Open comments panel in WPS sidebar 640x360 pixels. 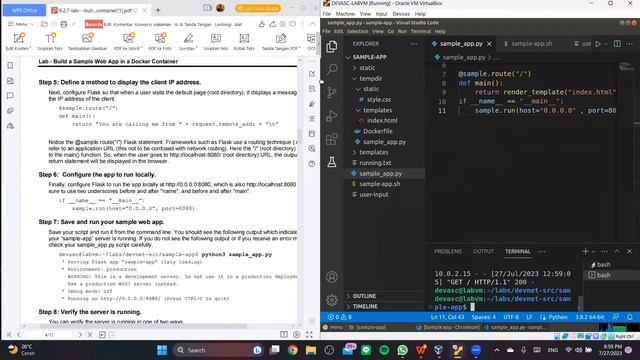(10, 96)
